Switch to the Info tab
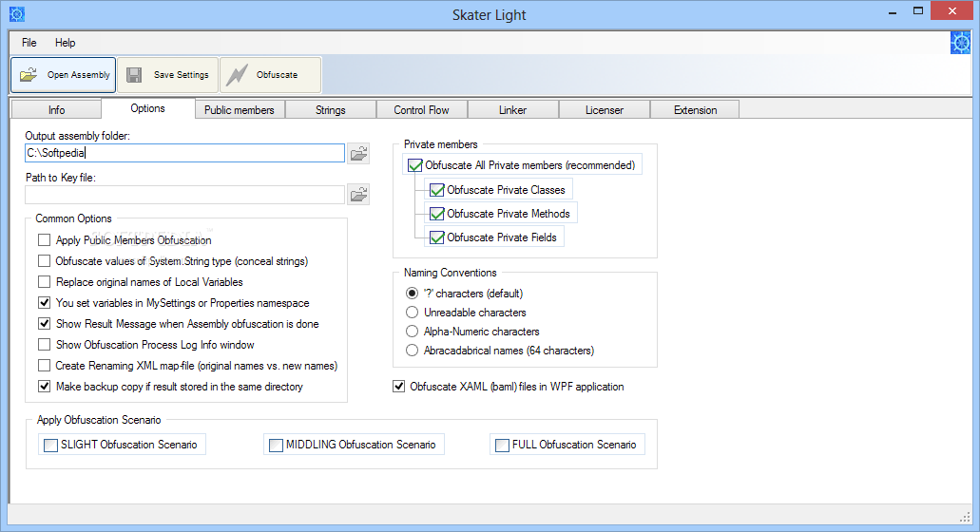Screen dimensions: 980x532 (56, 110)
